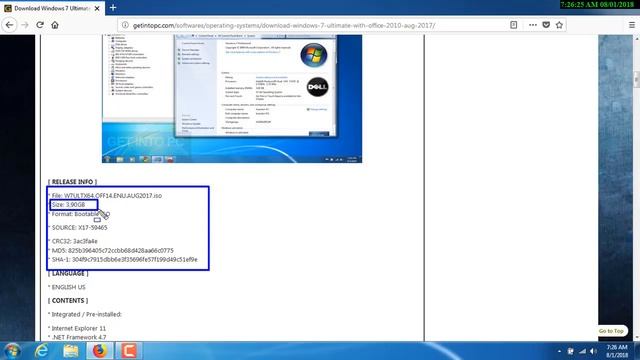Open network status tray icon

[x=582, y=351]
